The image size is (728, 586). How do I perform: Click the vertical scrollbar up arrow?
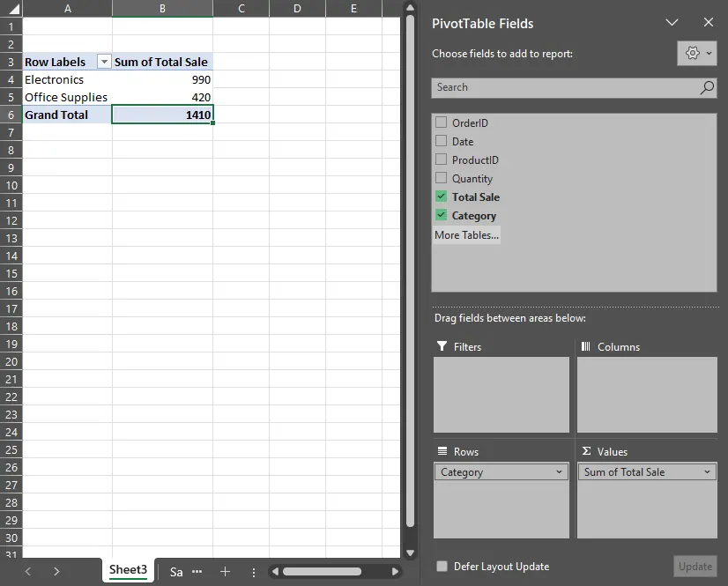409,8
